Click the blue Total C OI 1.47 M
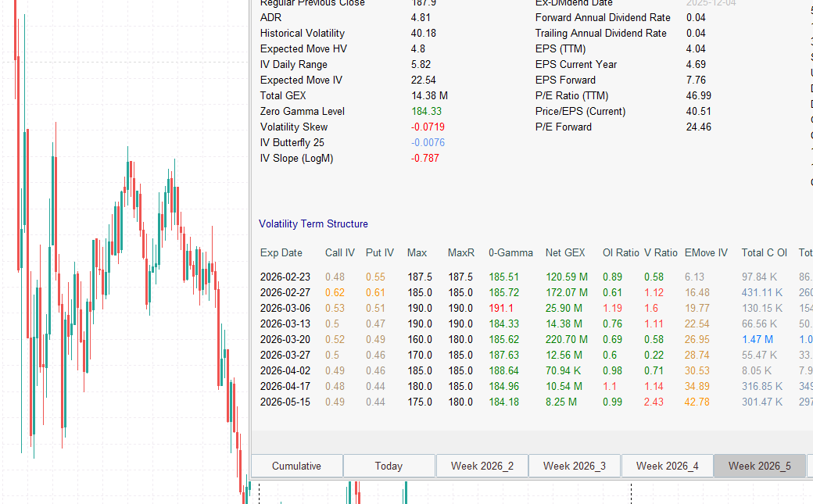Image resolution: width=813 pixels, height=504 pixels. pyautogui.click(x=757, y=339)
